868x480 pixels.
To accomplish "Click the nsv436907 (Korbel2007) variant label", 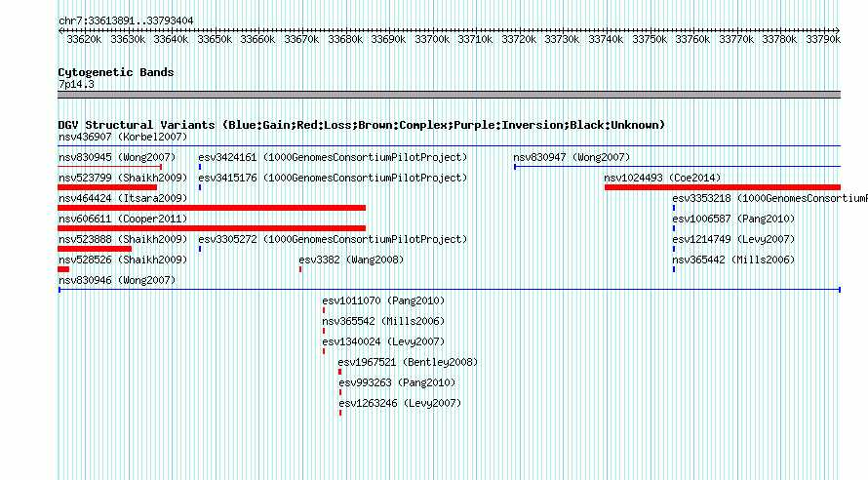I will [123, 137].
